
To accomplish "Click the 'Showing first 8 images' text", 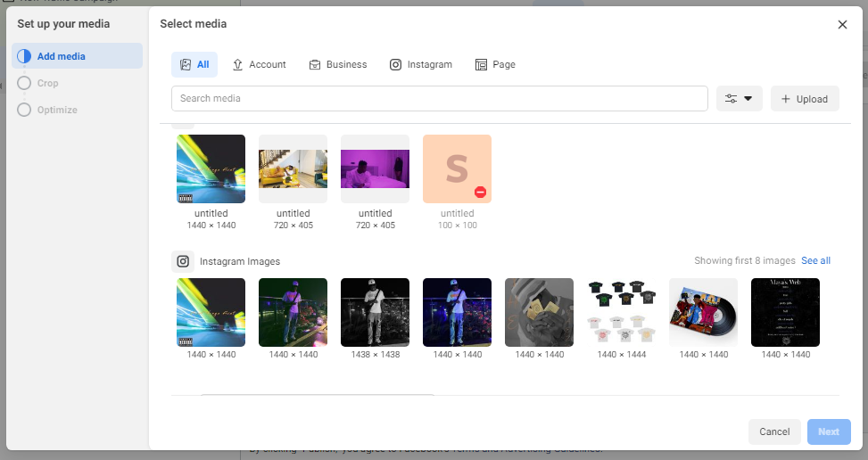I will (x=745, y=260).
